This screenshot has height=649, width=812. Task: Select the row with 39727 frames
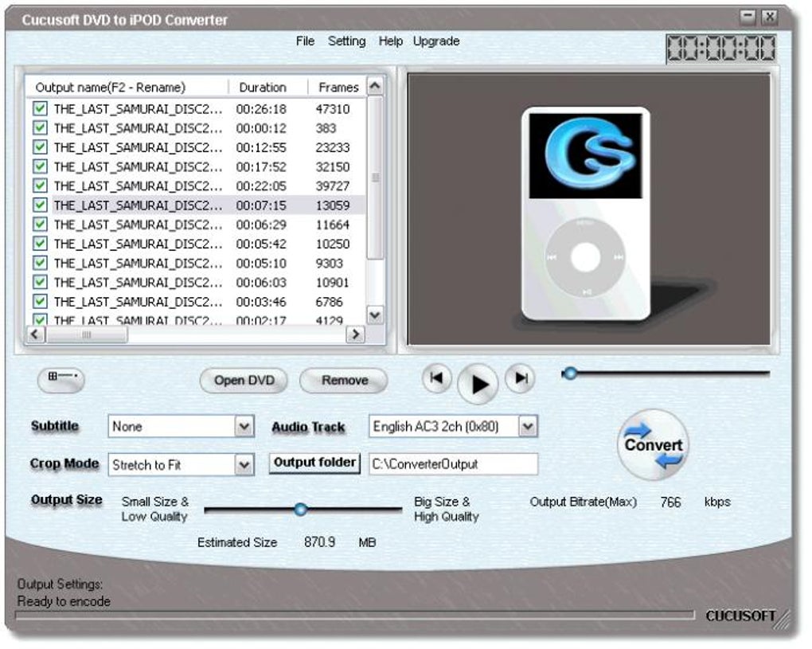point(197,186)
